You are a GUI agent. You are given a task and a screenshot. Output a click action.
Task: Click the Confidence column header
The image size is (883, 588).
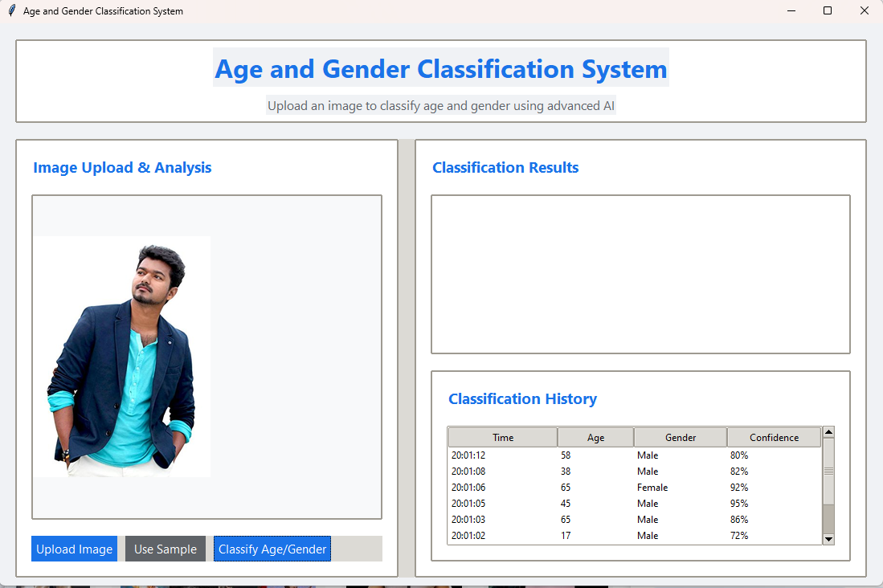774,438
